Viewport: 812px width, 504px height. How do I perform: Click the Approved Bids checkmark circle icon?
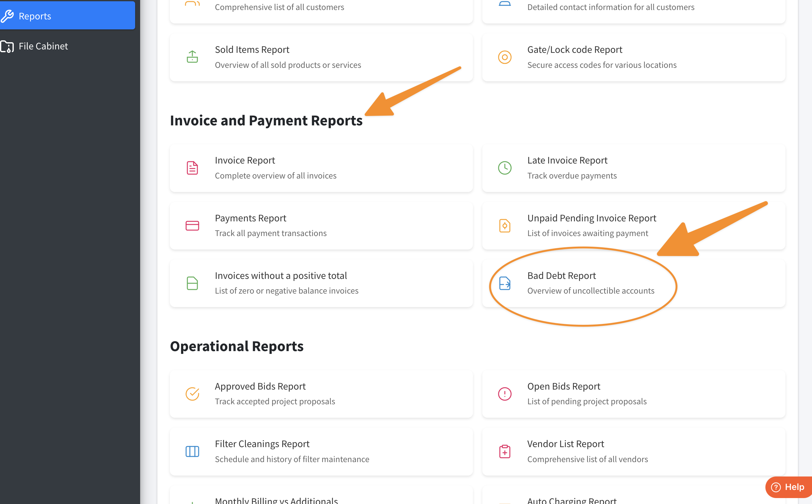click(x=192, y=394)
